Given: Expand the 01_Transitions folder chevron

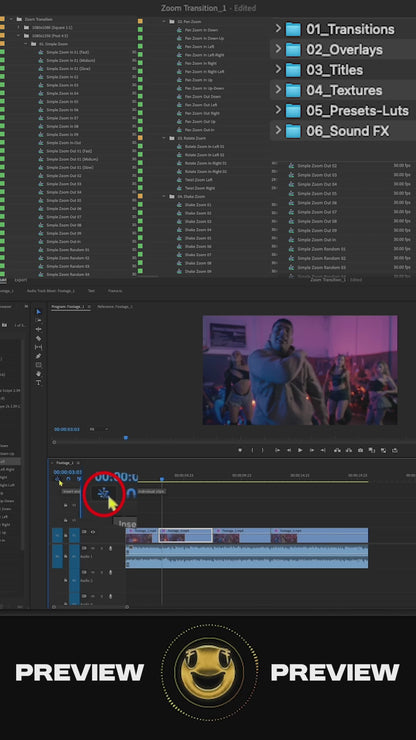Looking at the screenshot, I should 278,29.
